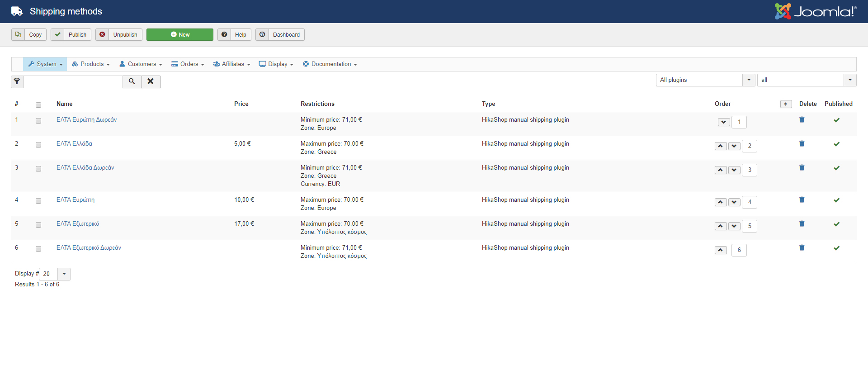The image size is (868, 380).
Task: Click the search magnifier icon
Action: (x=132, y=81)
